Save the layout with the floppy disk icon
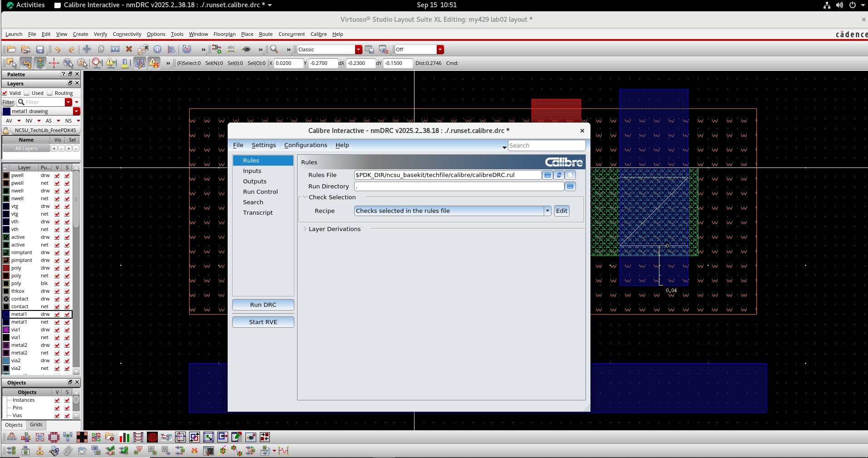The width and height of the screenshot is (868, 458). point(40,49)
